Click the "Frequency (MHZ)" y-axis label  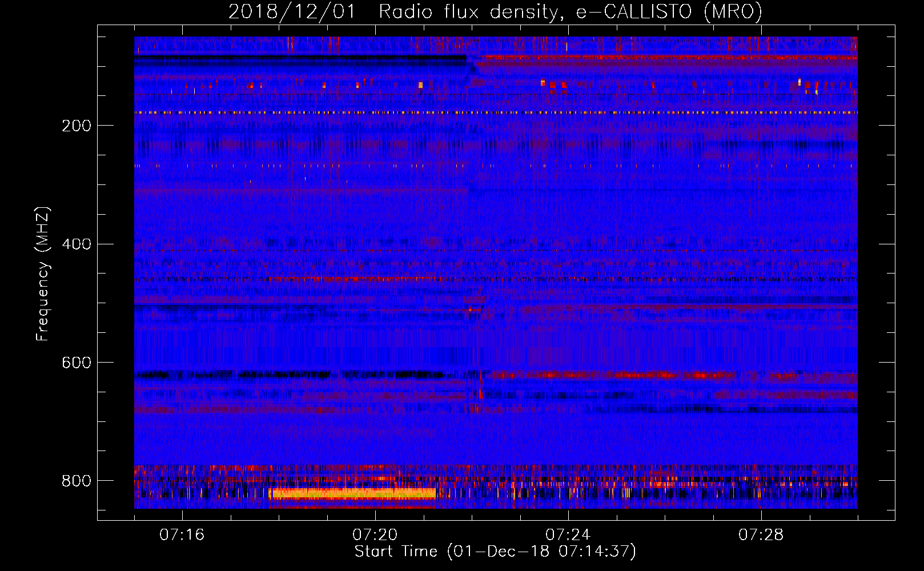point(43,274)
